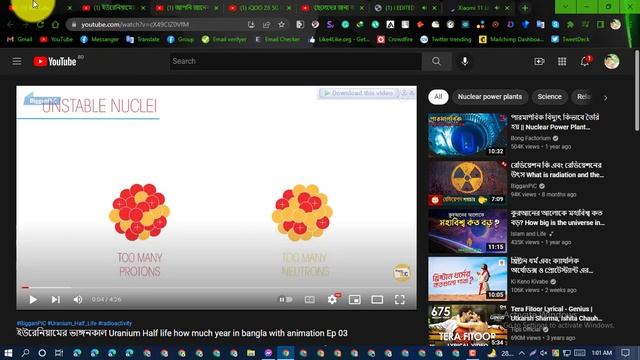Start voice search with the microphone
The image size is (640, 360).
coord(464,61)
